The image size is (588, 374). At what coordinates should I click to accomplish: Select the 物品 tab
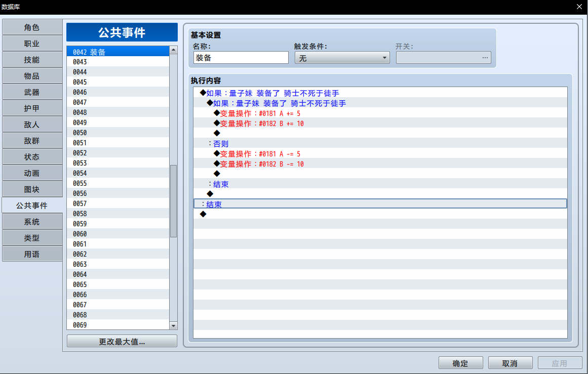pyautogui.click(x=32, y=76)
